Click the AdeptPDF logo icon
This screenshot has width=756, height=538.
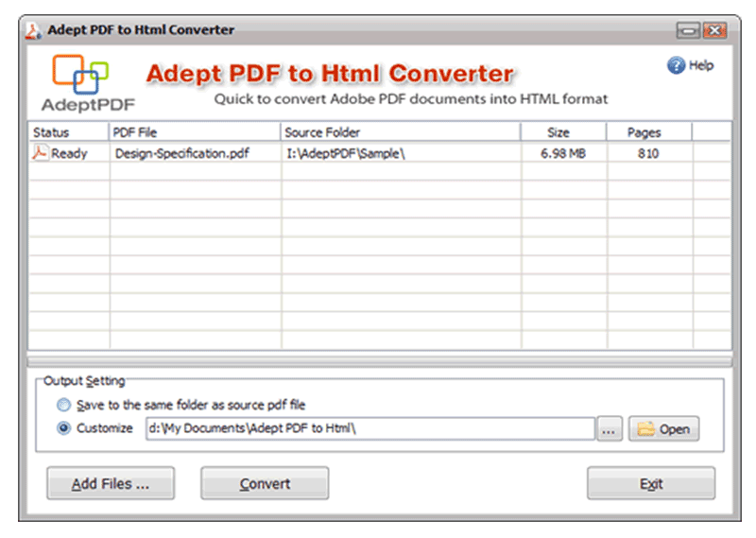[x=79, y=76]
